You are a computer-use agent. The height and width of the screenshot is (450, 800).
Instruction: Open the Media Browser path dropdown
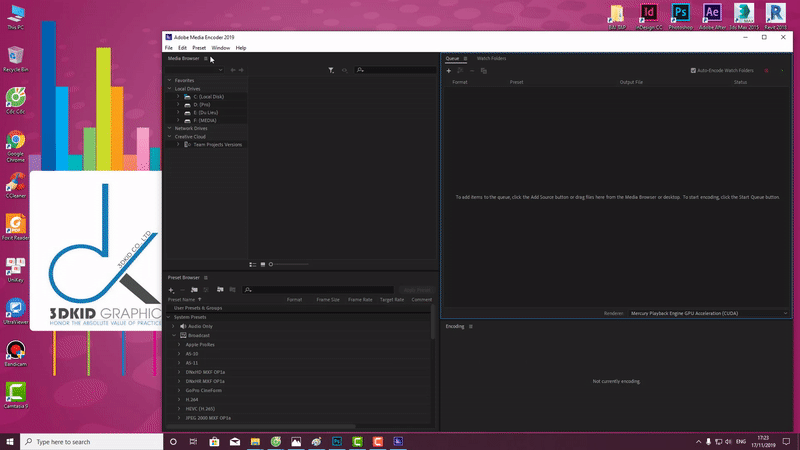[194, 70]
